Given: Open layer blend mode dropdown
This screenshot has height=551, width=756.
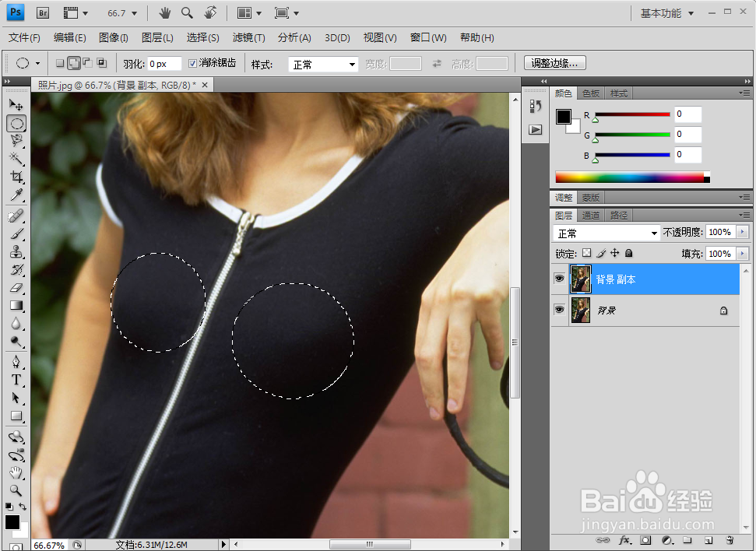Looking at the screenshot, I should 606,233.
